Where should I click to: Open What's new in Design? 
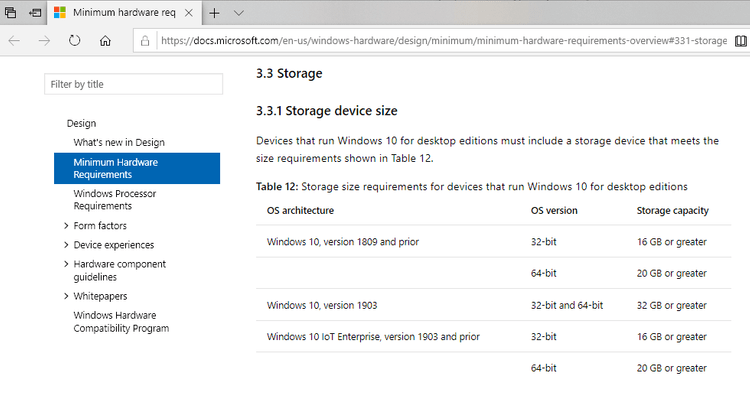point(119,143)
